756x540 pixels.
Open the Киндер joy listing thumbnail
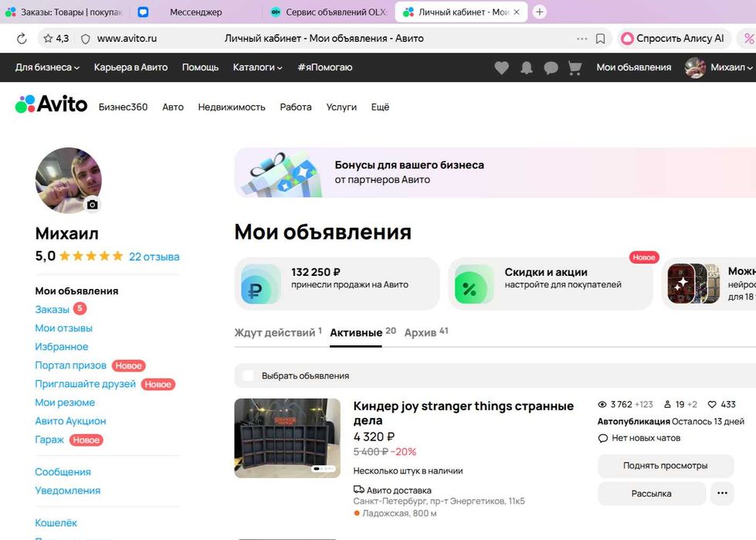[287, 438]
